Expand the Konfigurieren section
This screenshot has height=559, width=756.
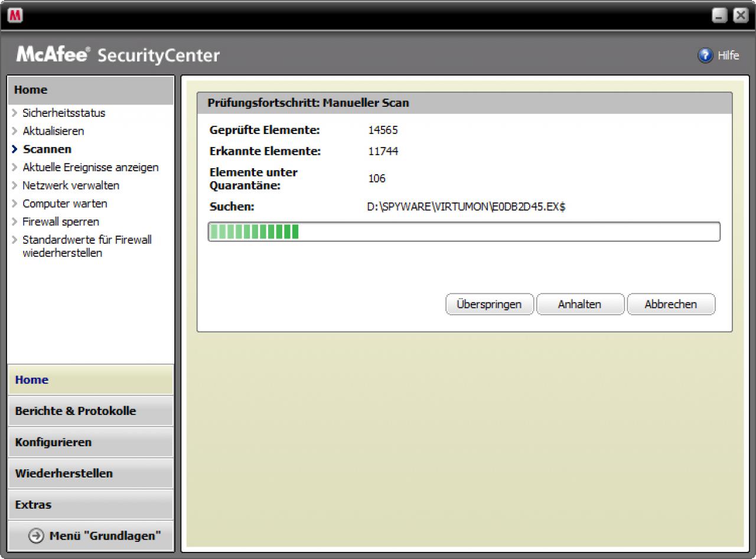(x=90, y=442)
